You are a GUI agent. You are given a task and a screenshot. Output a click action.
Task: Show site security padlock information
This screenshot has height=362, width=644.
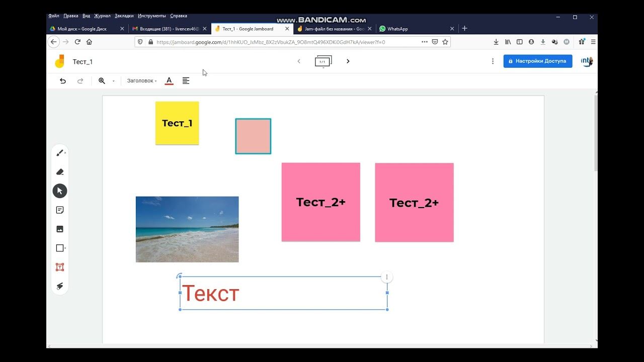(150, 42)
